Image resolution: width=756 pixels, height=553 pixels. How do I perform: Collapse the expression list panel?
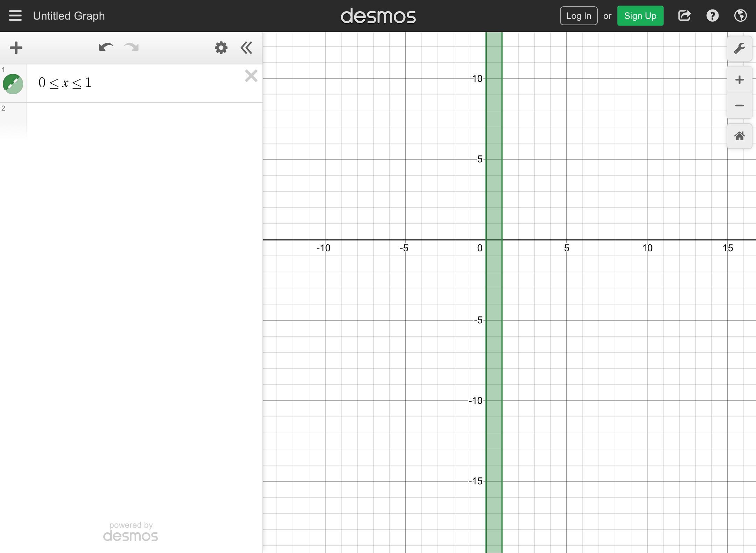coord(246,48)
